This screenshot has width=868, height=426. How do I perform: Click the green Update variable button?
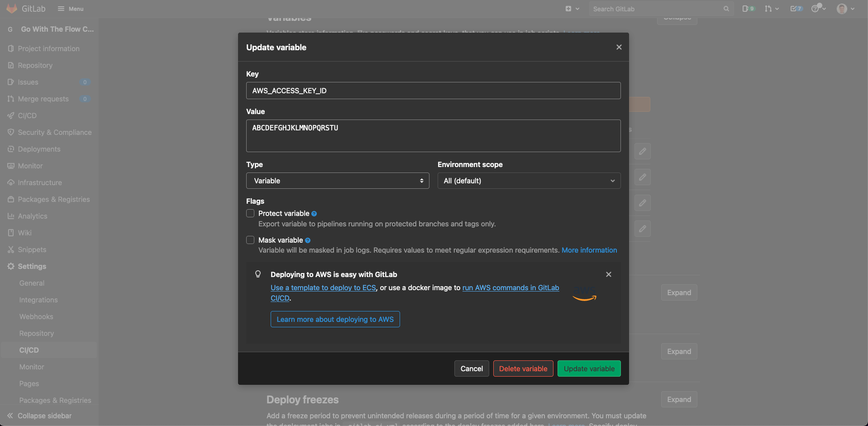click(589, 369)
